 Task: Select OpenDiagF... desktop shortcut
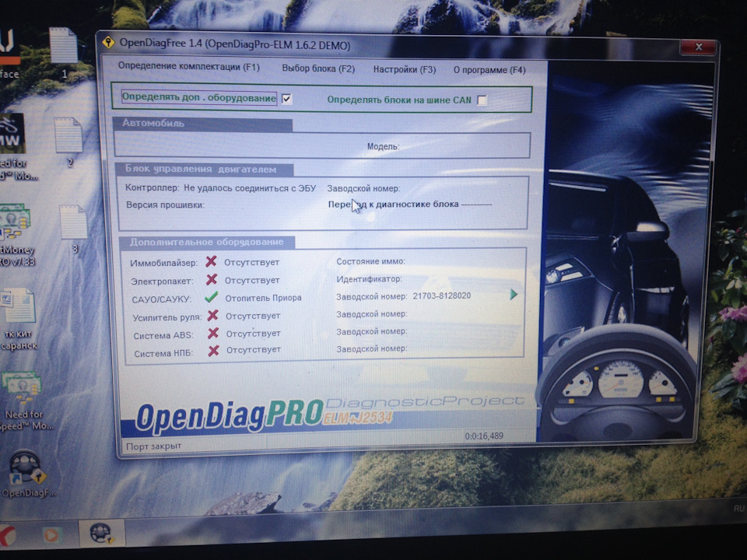[26, 474]
